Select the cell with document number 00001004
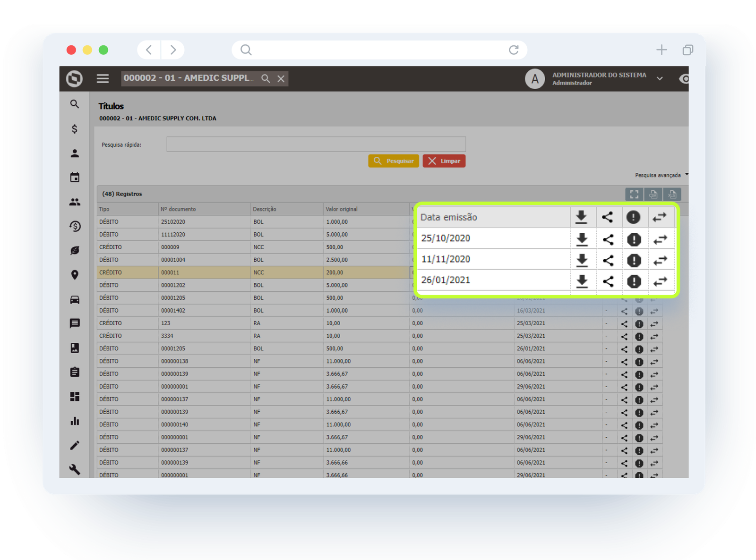Viewport: 756px width, 560px height. [205, 260]
